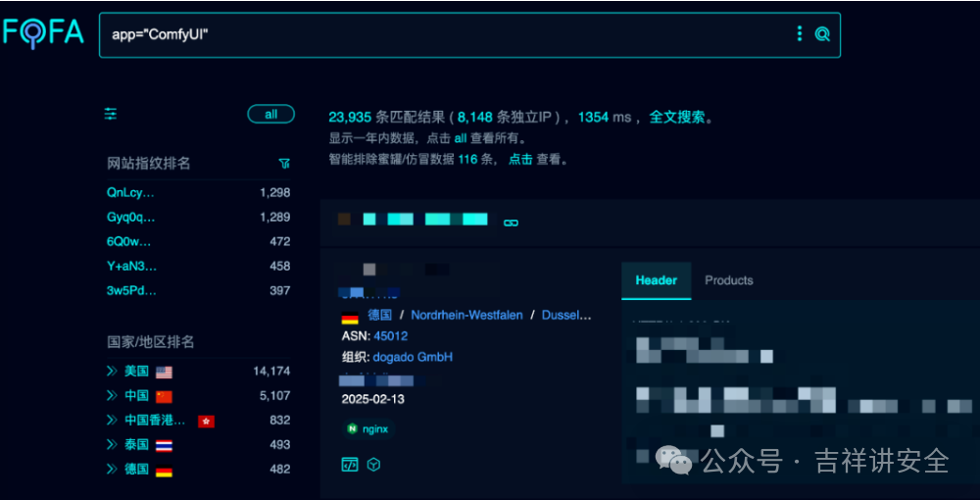Click the Thailand flag icon

164,446
